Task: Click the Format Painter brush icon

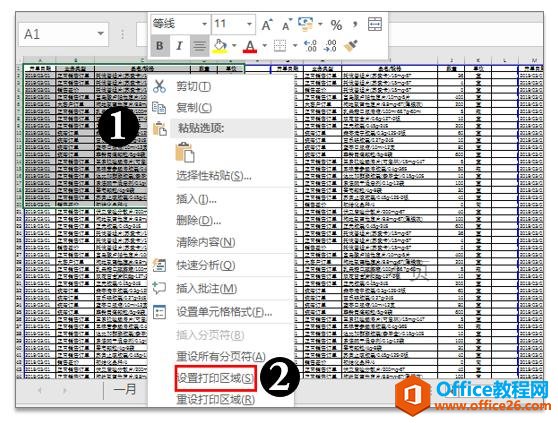Action: (351, 46)
